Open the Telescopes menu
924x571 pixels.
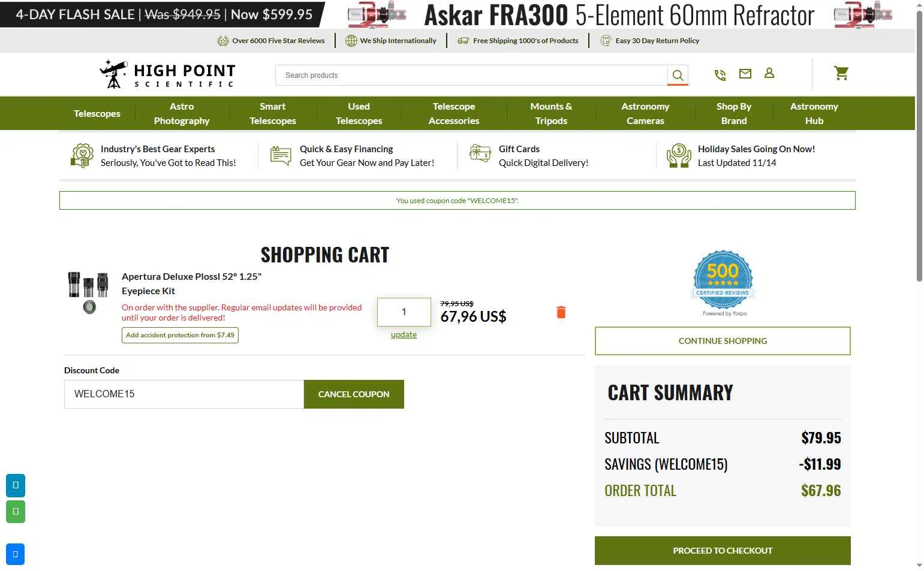click(x=97, y=113)
